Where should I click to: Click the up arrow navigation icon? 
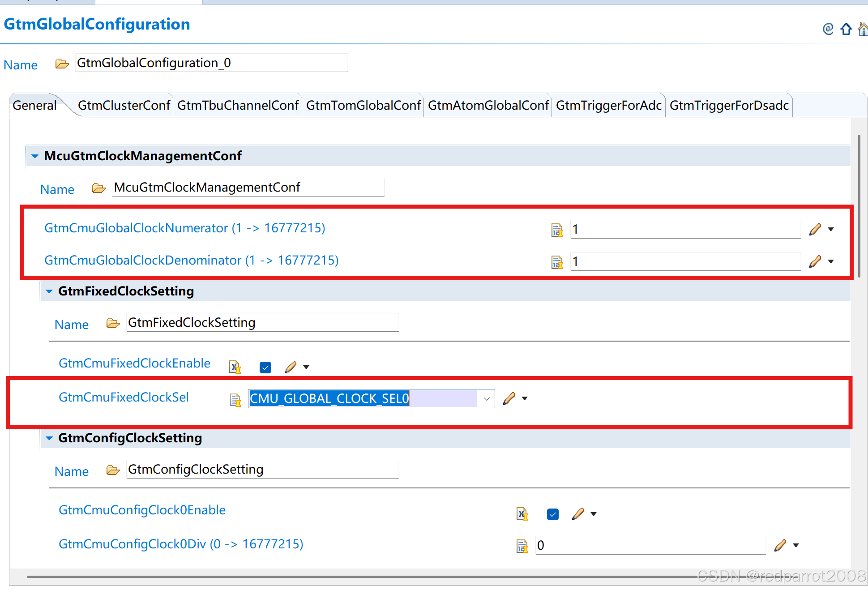[x=846, y=30]
